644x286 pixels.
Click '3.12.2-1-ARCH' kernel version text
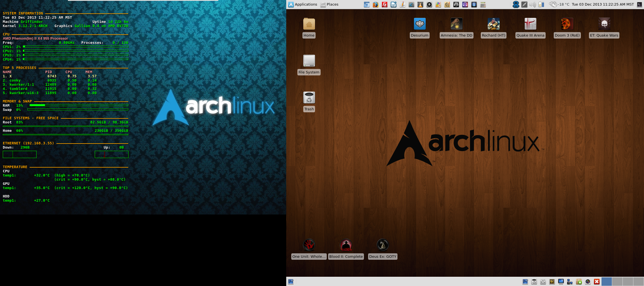[x=33, y=26]
